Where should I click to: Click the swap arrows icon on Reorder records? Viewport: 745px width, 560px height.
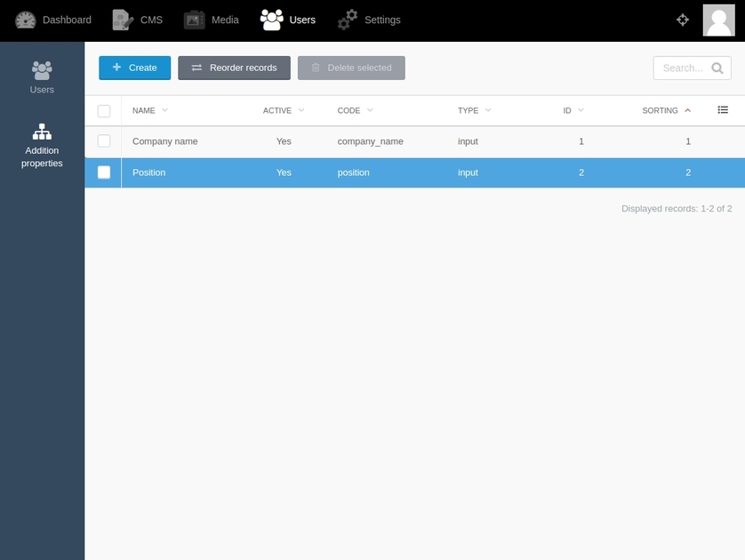(x=196, y=68)
